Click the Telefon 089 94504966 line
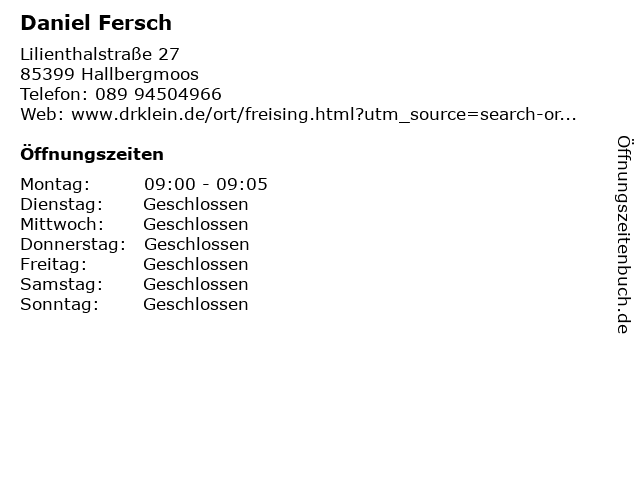The height and width of the screenshot is (480, 640). 121,94
